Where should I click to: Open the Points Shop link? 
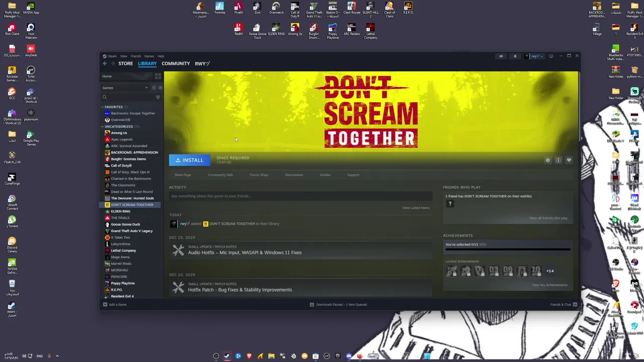[259, 175]
